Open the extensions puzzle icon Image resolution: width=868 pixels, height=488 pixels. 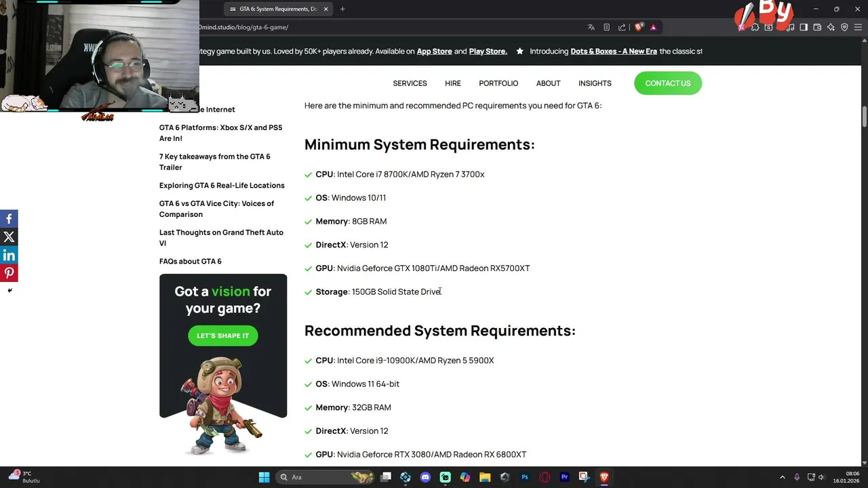click(x=755, y=27)
